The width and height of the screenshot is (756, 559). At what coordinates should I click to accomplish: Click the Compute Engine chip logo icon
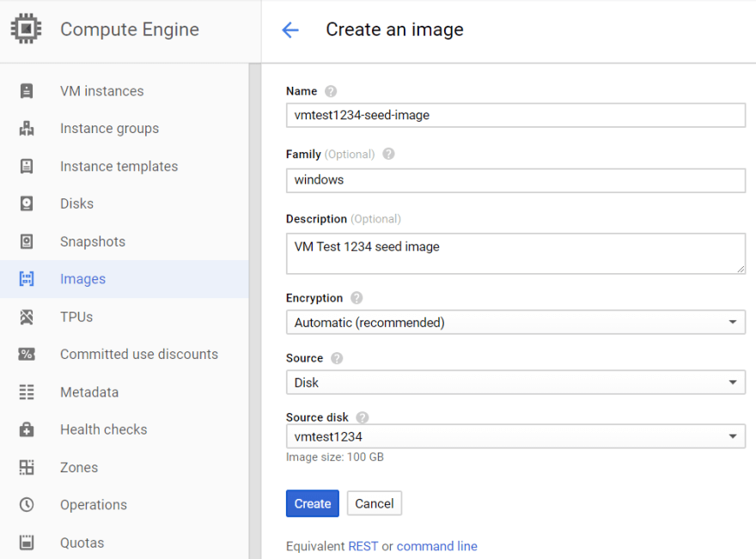pyautogui.click(x=26, y=29)
